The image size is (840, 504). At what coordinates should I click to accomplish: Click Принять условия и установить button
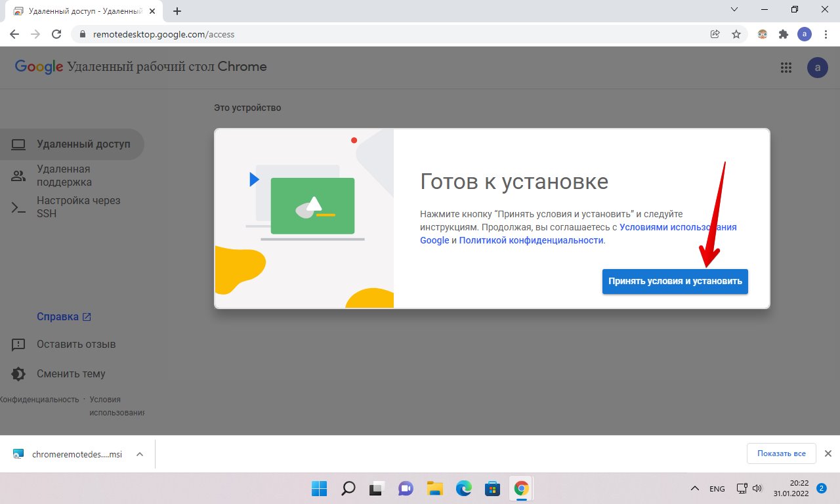click(x=675, y=281)
